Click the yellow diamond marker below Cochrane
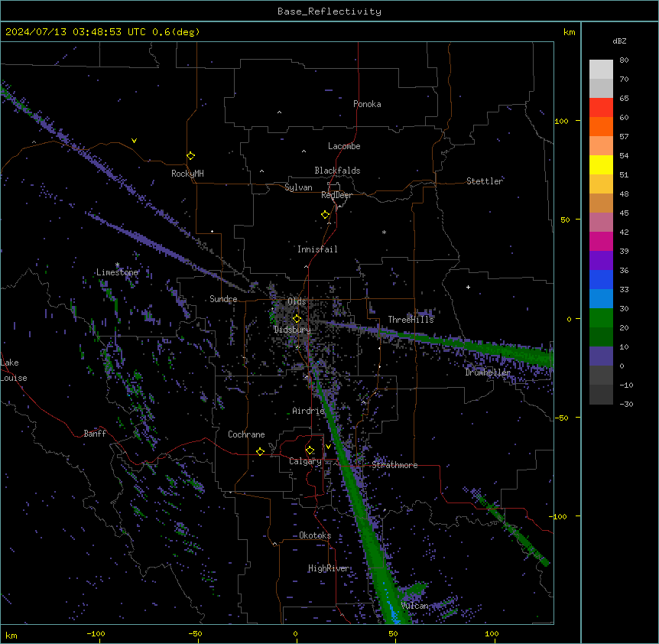 260,451
